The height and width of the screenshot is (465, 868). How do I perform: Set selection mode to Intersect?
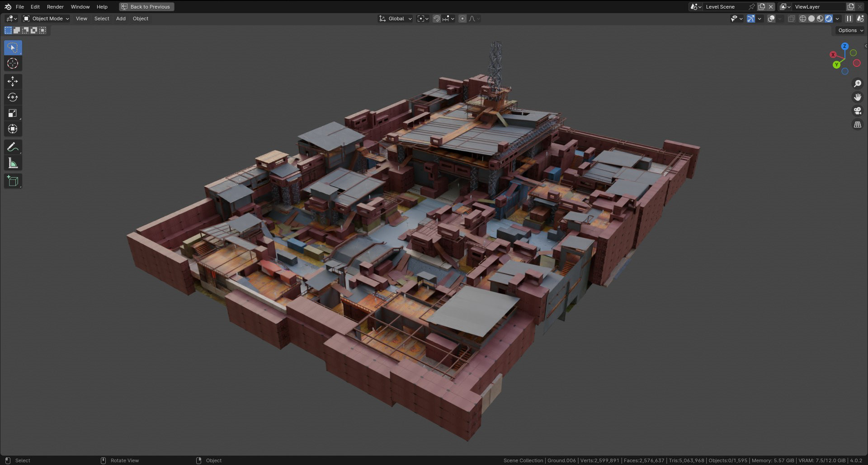click(x=42, y=30)
